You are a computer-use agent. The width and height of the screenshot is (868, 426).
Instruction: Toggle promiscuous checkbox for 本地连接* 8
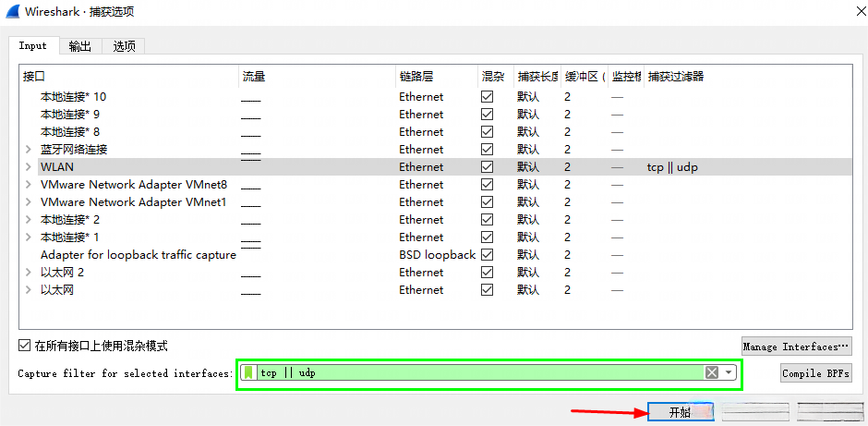point(488,132)
